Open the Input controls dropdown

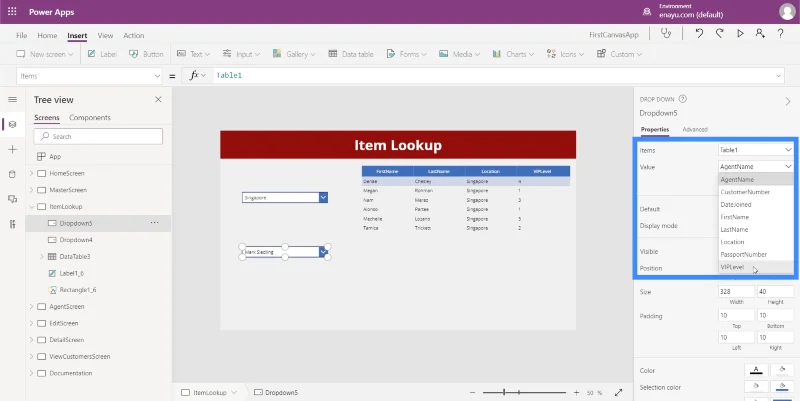[241, 54]
